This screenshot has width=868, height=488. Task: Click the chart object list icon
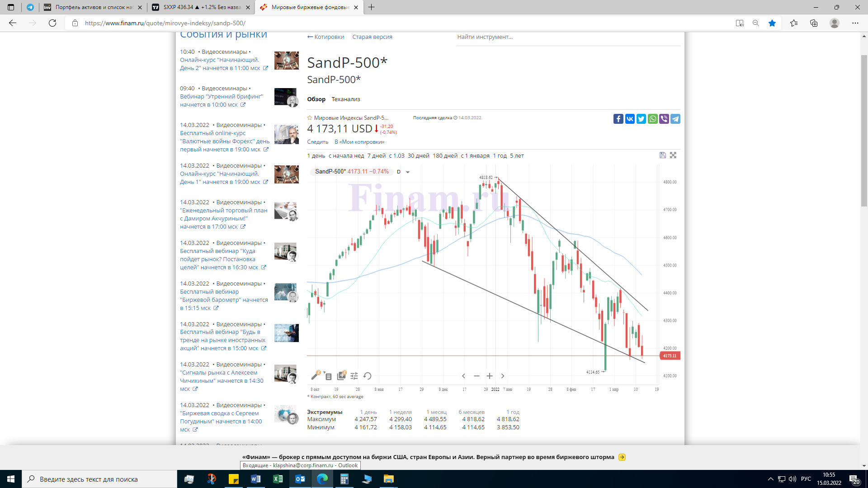pos(328,376)
